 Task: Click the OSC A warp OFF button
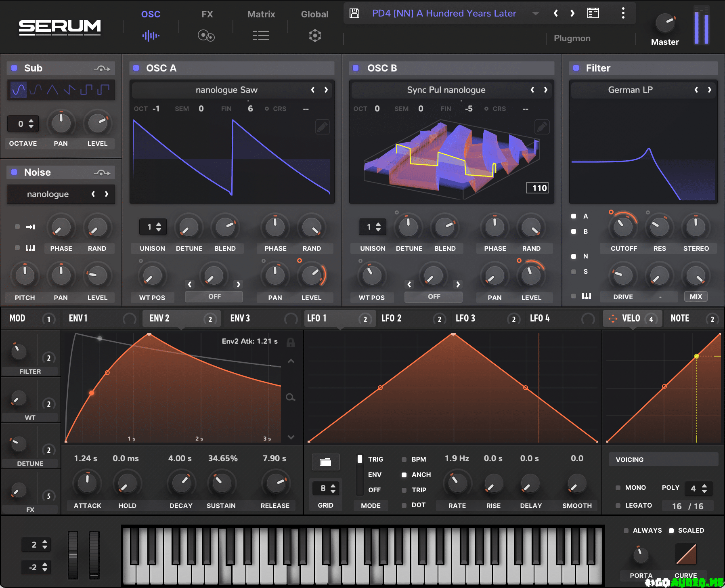click(214, 297)
